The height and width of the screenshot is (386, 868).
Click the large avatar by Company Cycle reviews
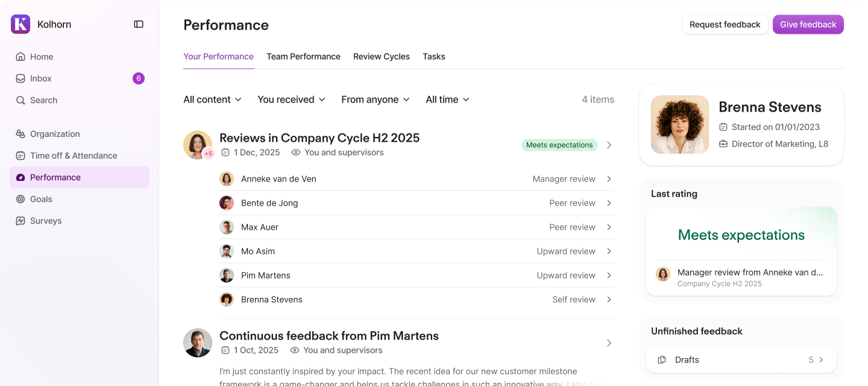(x=198, y=145)
